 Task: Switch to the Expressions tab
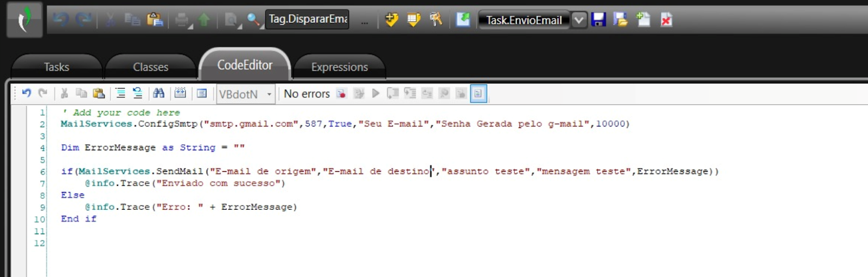point(340,67)
